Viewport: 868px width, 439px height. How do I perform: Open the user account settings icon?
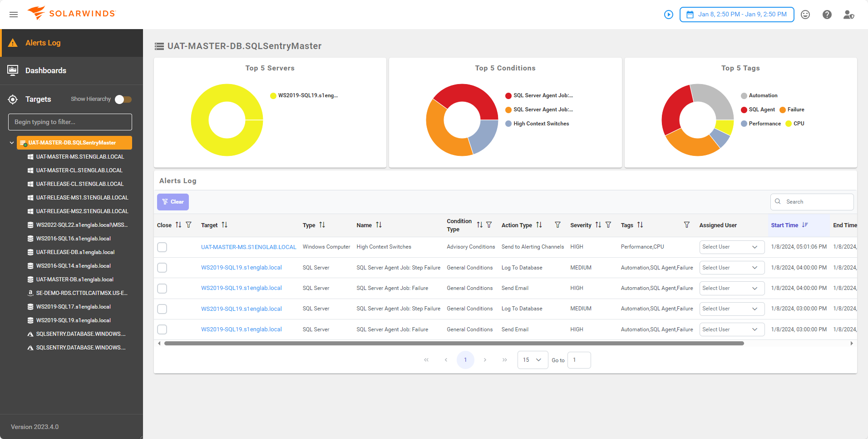click(848, 15)
